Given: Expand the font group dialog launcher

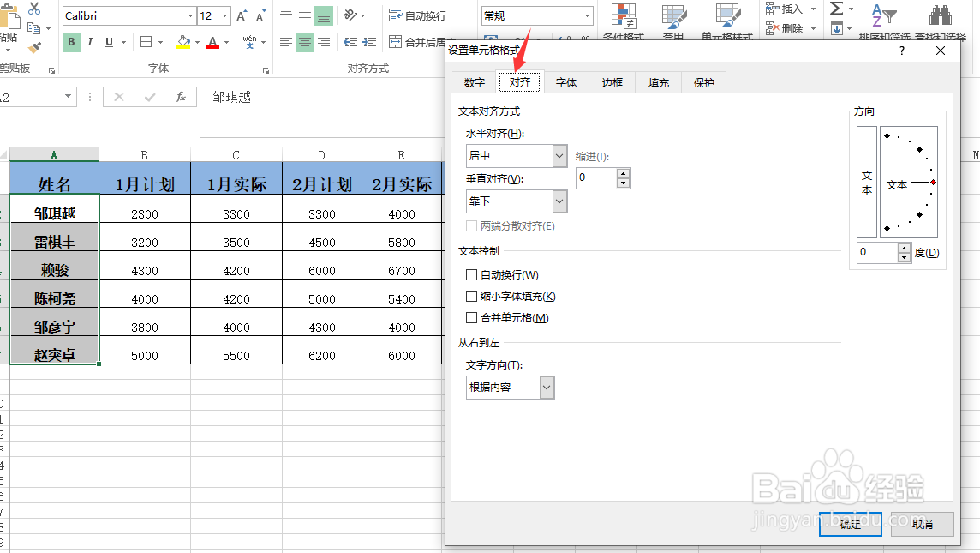Looking at the screenshot, I should (266, 70).
